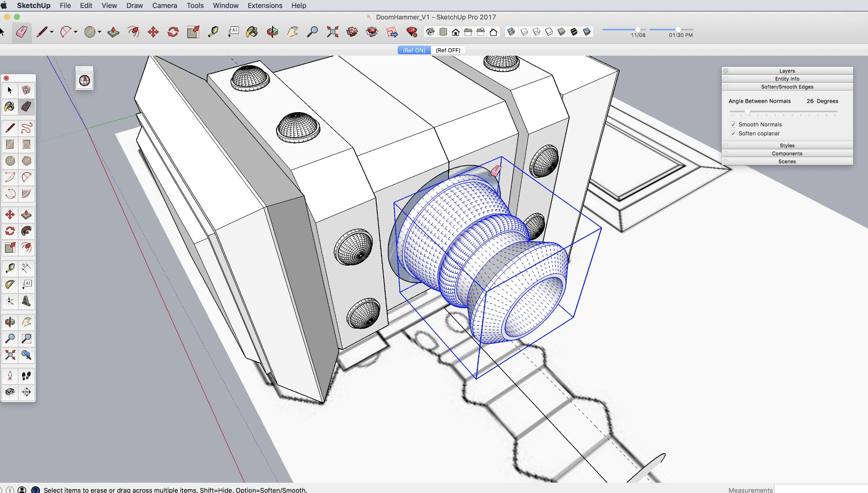This screenshot has width=868, height=493.
Task: Expand the Components panel
Action: (787, 154)
